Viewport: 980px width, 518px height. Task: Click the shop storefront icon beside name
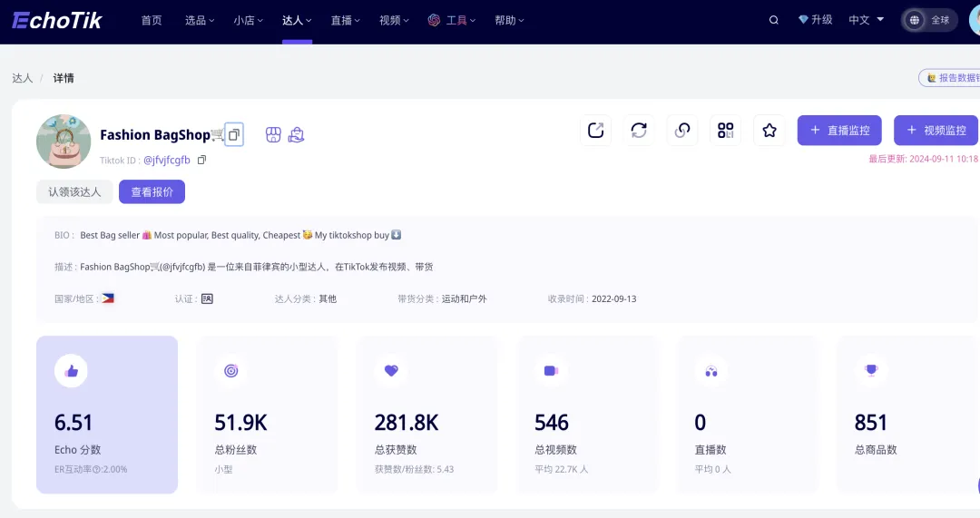pyautogui.click(x=273, y=134)
